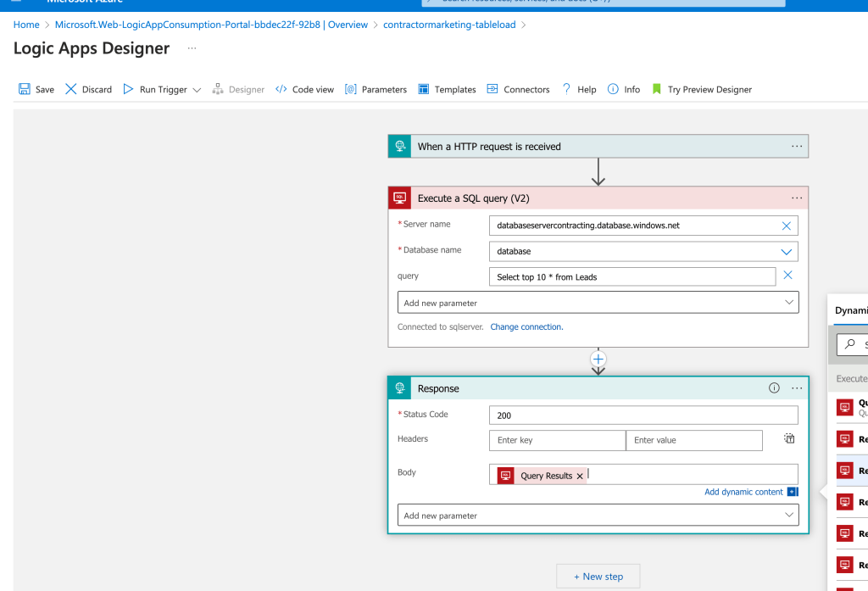The width and height of the screenshot is (868, 591).
Task: Click the SQL action icon in header
Action: (x=400, y=198)
